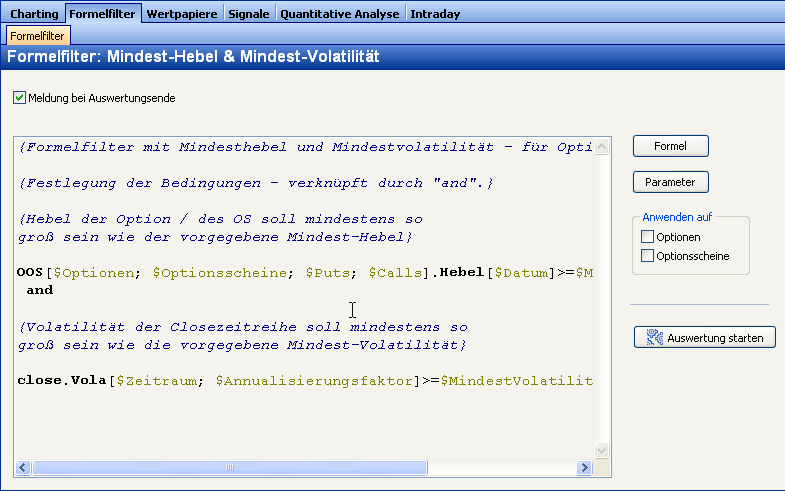Check the Optionsscheine checkbox
Screen dimensions: 785x491
click(647, 256)
